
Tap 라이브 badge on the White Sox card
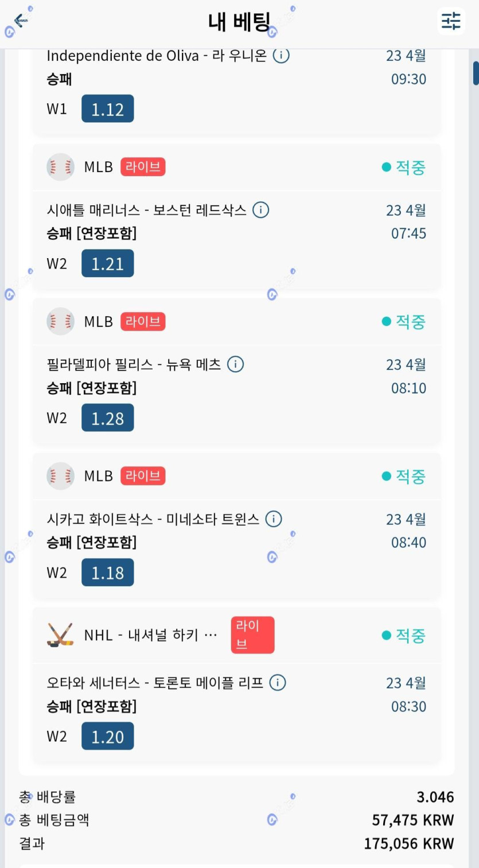(143, 476)
